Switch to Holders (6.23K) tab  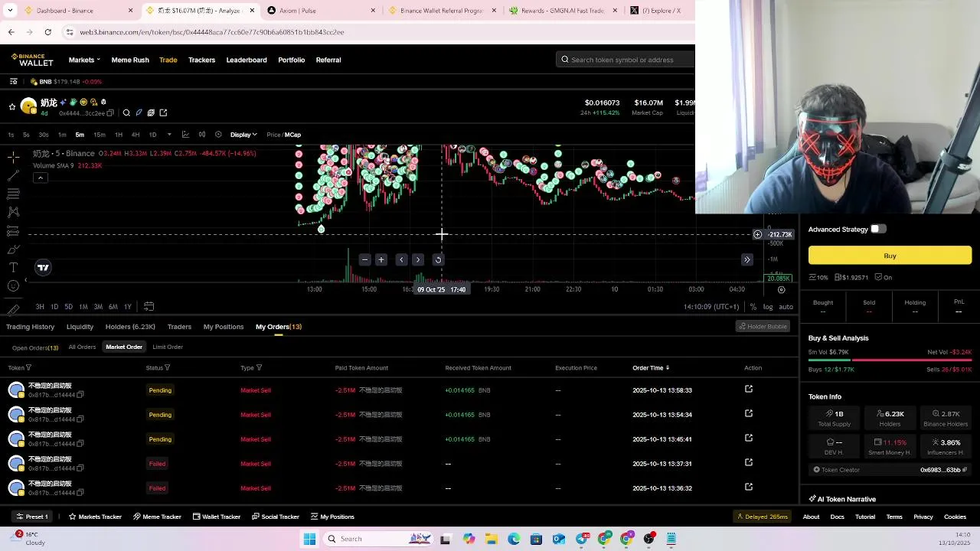[130, 327]
